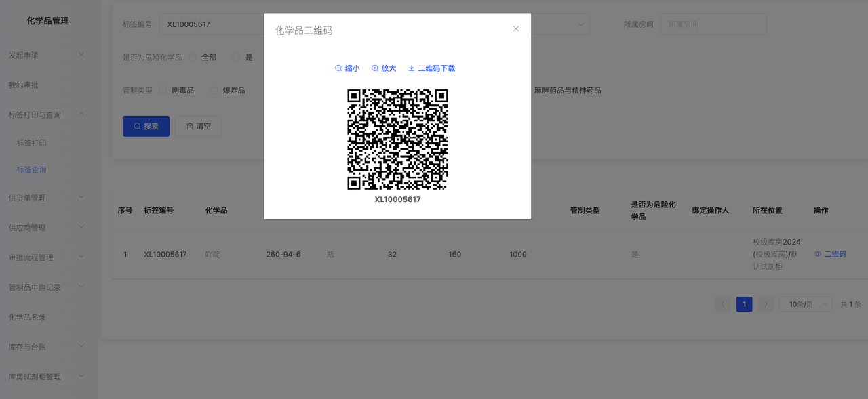Close the 化学品二维码 dialog
868x399 pixels.
pyautogui.click(x=516, y=29)
